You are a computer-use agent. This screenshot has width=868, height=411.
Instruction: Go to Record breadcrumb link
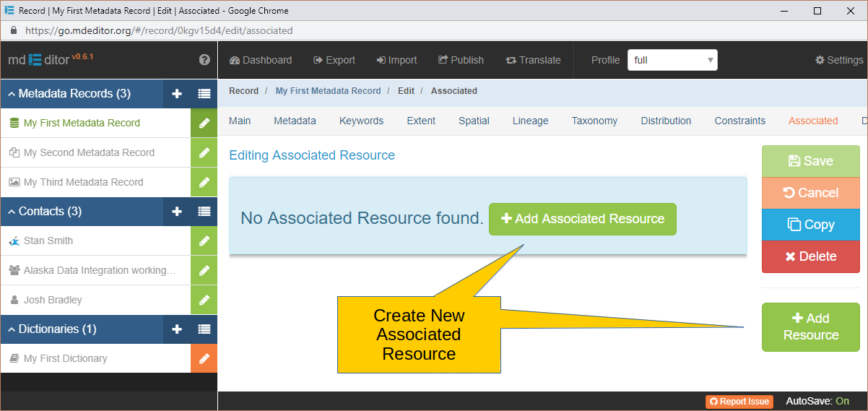[243, 91]
